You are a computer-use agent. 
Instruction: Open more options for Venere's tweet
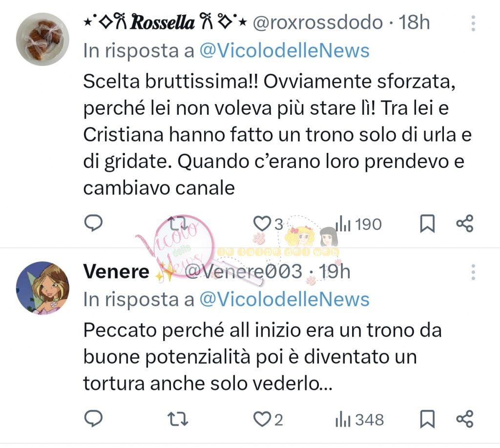point(473,272)
